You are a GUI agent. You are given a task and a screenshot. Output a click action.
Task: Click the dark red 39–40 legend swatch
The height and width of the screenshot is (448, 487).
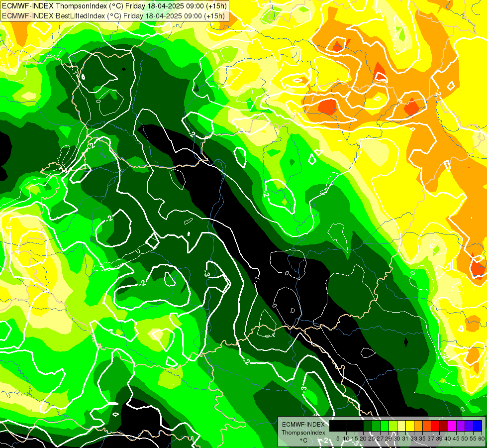[444, 426]
